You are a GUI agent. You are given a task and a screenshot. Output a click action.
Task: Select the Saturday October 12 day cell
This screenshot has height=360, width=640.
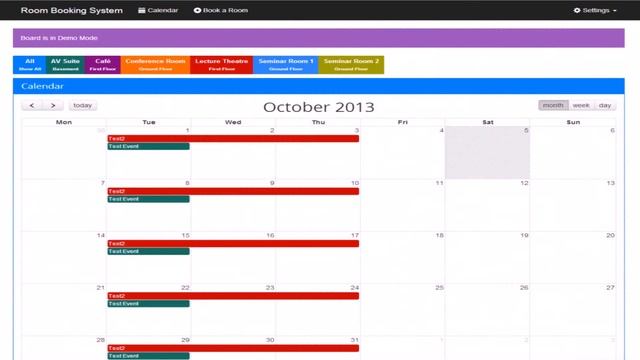coord(487,205)
